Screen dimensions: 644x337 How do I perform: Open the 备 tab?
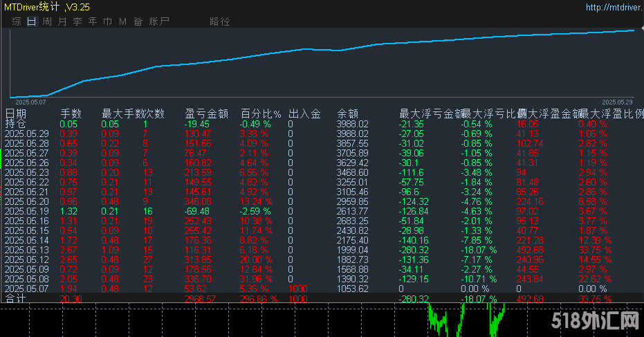138,21
